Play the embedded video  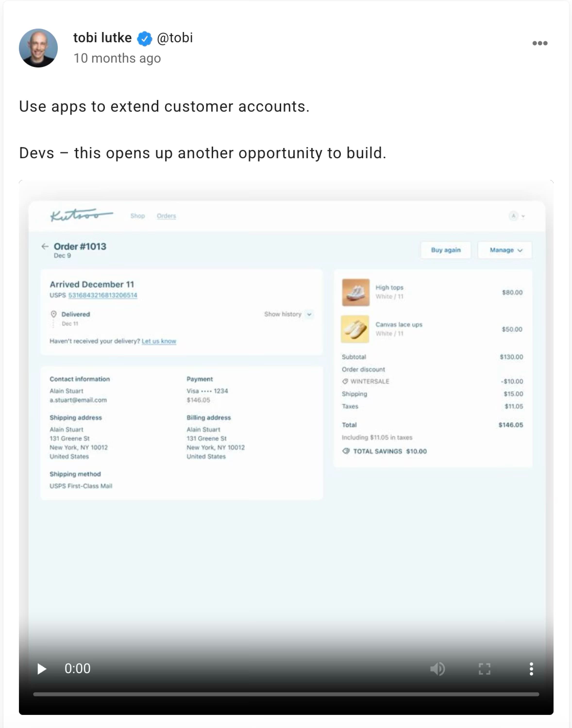click(42, 669)
